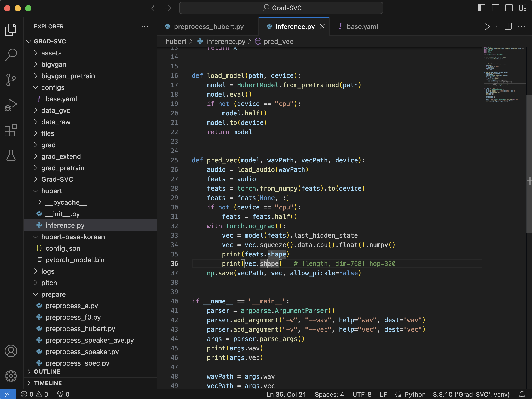
Task: Expand the __pycache__ folder
Action: pyautogui.click(x=90, y=202)
